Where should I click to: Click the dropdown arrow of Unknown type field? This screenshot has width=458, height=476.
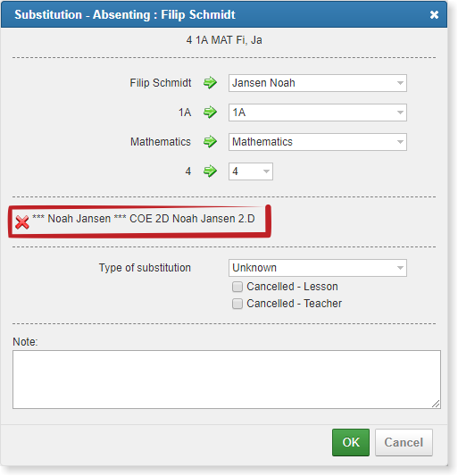[400, 268]
